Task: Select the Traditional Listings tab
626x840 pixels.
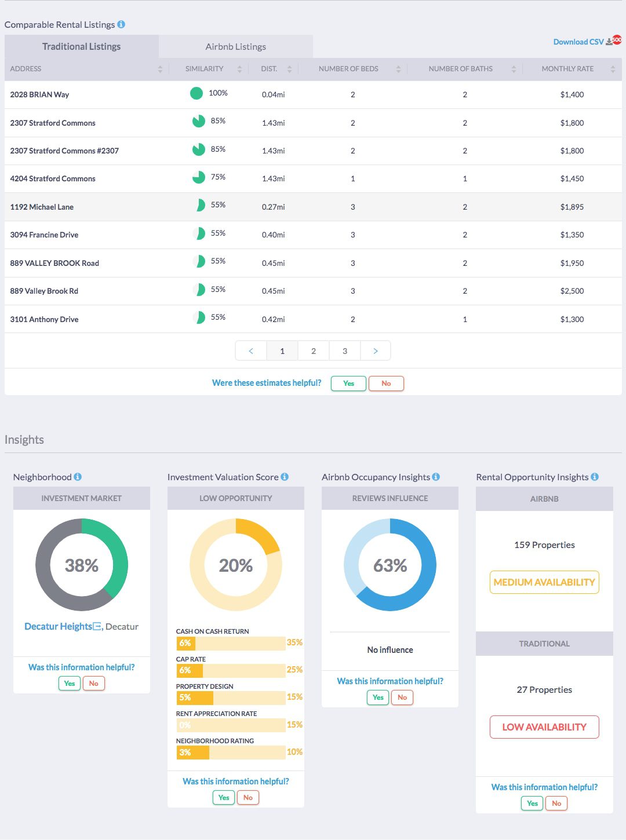Action: (x=81, y=47)
